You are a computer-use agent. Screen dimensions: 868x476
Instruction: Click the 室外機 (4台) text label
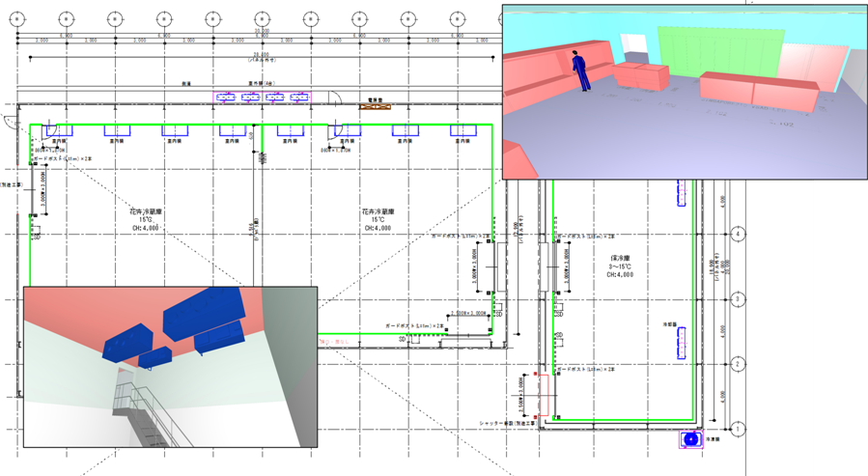tap(263, 84)
